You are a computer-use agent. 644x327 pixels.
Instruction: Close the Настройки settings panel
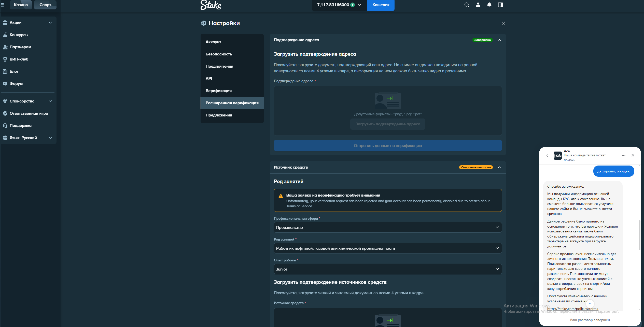pos(503,23)
